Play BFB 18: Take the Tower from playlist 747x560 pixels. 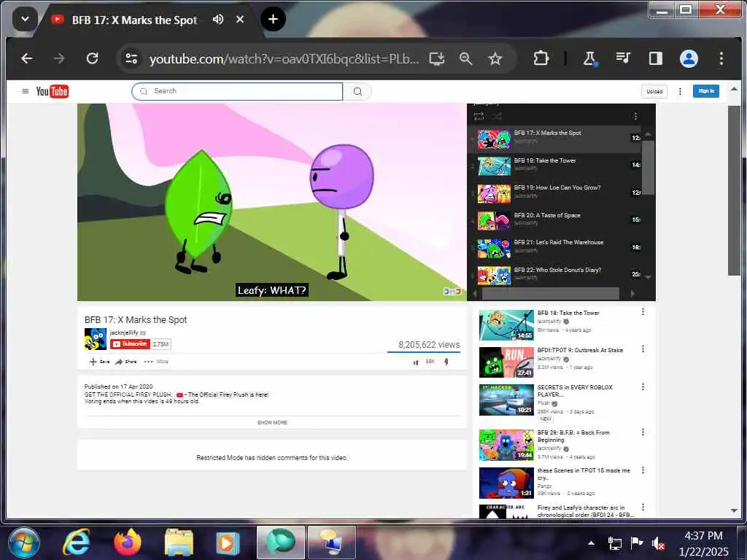(x=555, y=166)
